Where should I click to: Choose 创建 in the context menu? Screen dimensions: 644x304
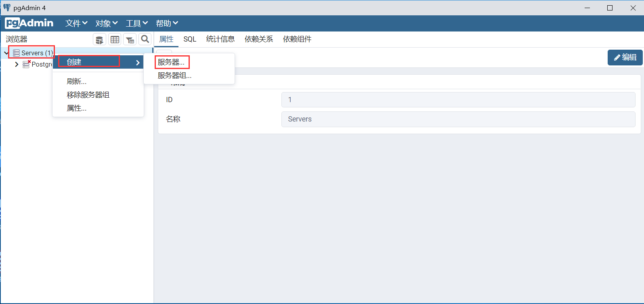coord(98,62)
